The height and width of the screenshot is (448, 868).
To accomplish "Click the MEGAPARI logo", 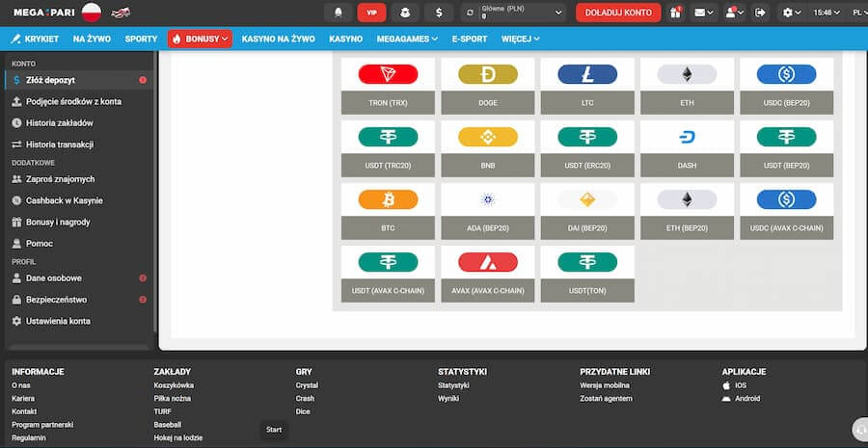I will point(43,13).
